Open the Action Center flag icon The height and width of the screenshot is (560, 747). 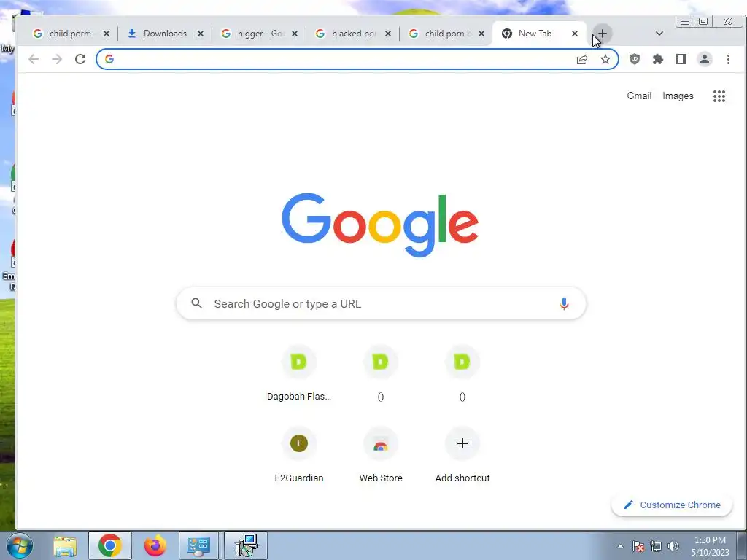pyautogui.click(x=638, y=546)
